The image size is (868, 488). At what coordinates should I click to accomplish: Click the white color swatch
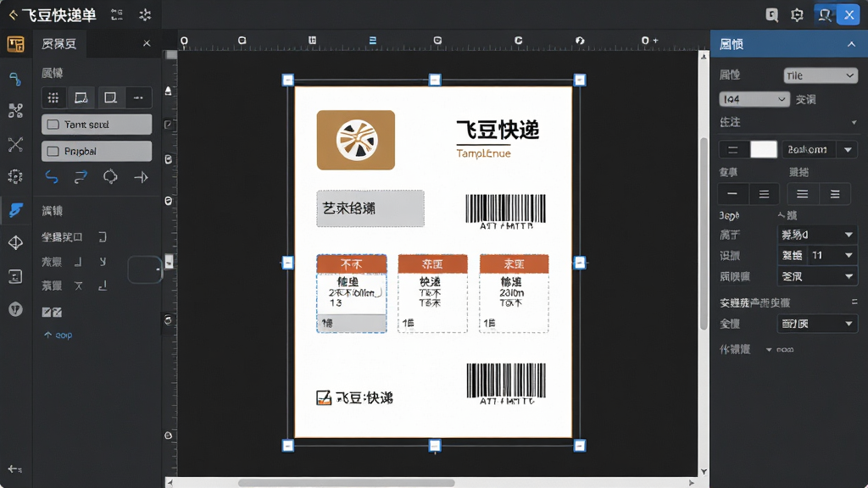[x=764, y=149]
